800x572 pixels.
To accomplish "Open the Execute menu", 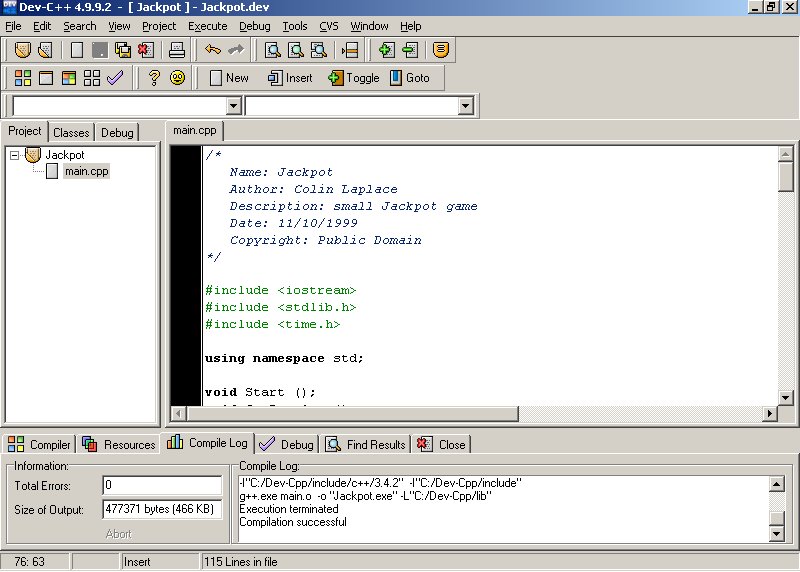I will (x=207, y=26).
